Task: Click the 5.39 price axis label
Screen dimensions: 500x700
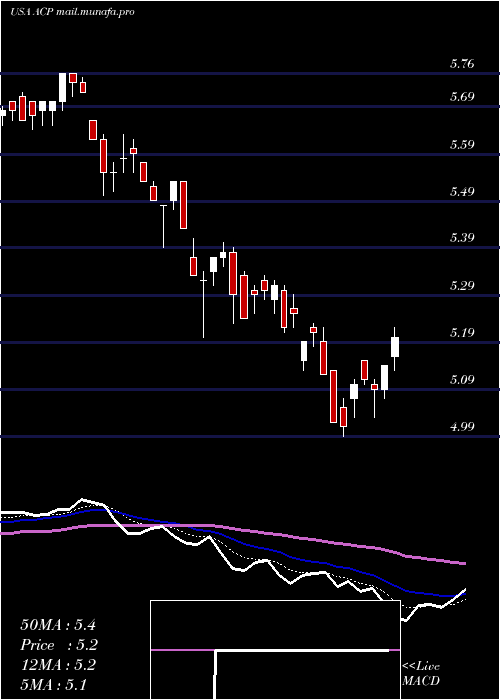Action: (462, 238)
